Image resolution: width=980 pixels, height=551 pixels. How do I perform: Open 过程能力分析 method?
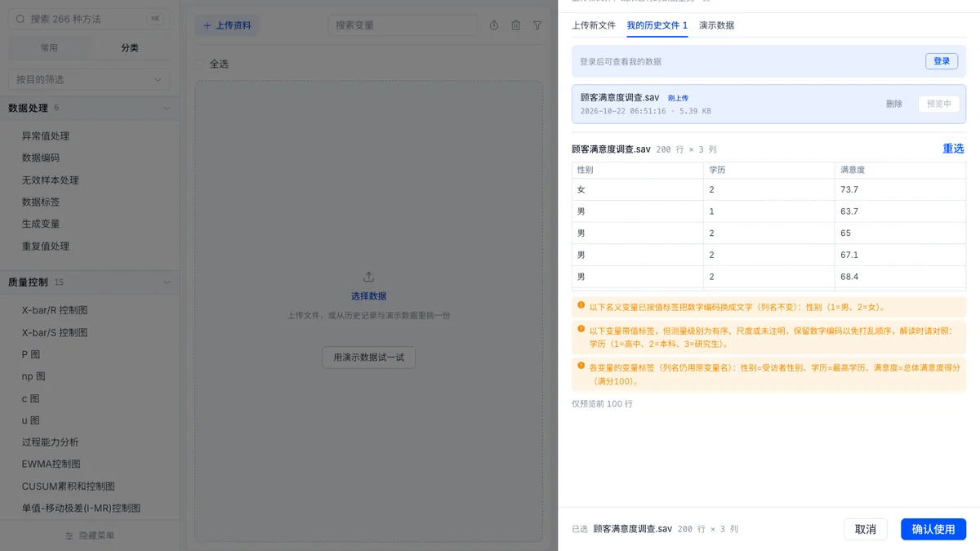[x=51, y=442]
